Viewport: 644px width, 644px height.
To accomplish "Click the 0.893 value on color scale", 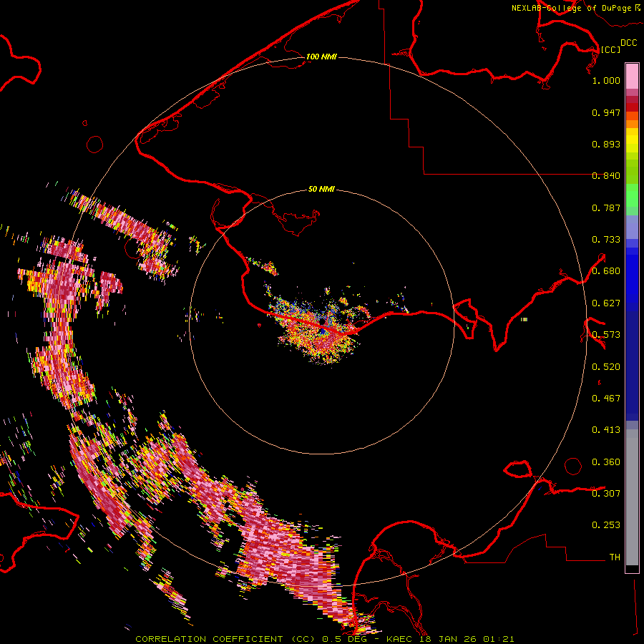I will 606,144.
